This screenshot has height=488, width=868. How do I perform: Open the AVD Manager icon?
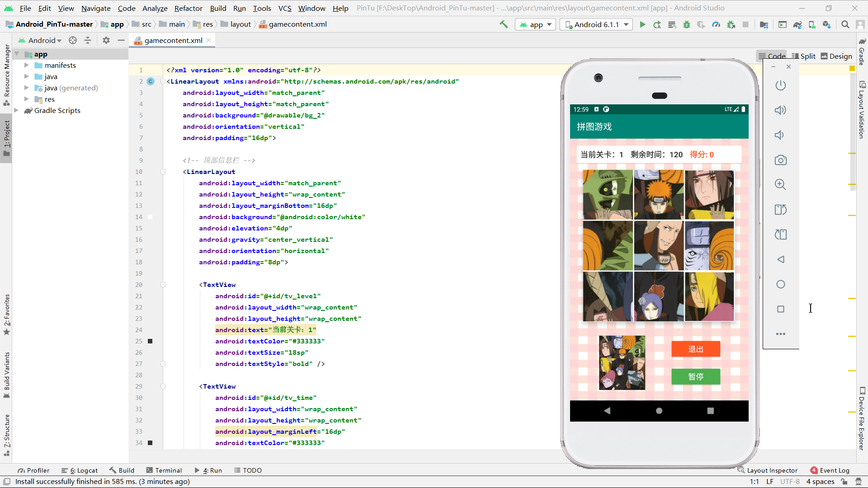[812, 24]
